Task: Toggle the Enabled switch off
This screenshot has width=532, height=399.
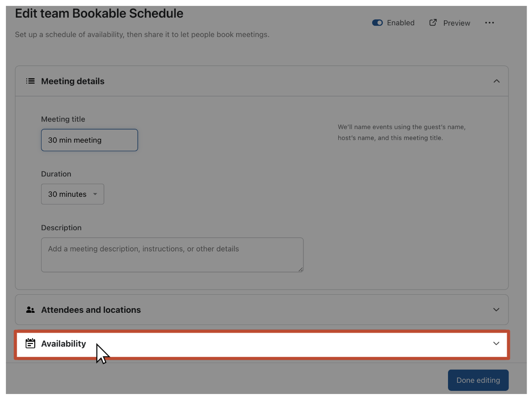Action: [x=377, y=23]
